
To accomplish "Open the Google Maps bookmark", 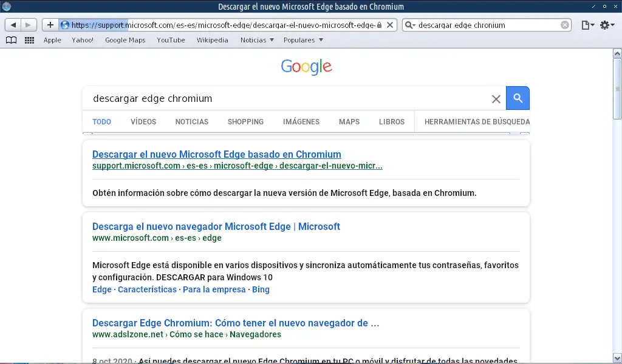I will click(x=125, y=40).
